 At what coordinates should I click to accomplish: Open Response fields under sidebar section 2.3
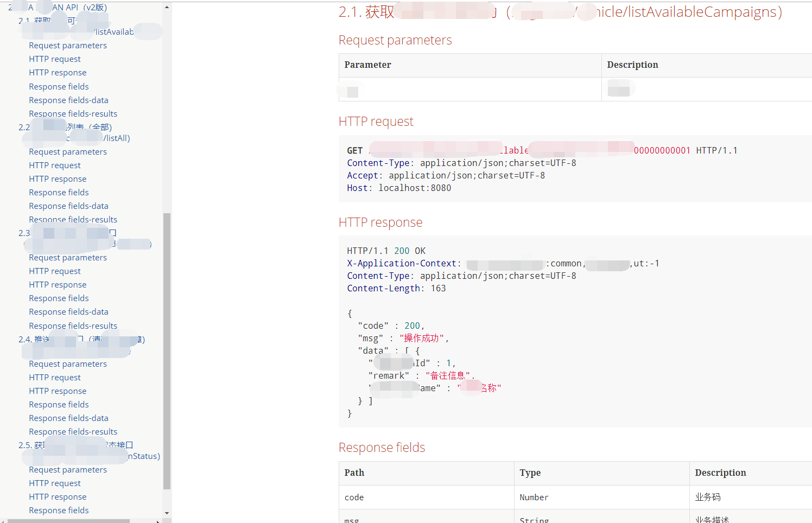(x=59, y=298)
